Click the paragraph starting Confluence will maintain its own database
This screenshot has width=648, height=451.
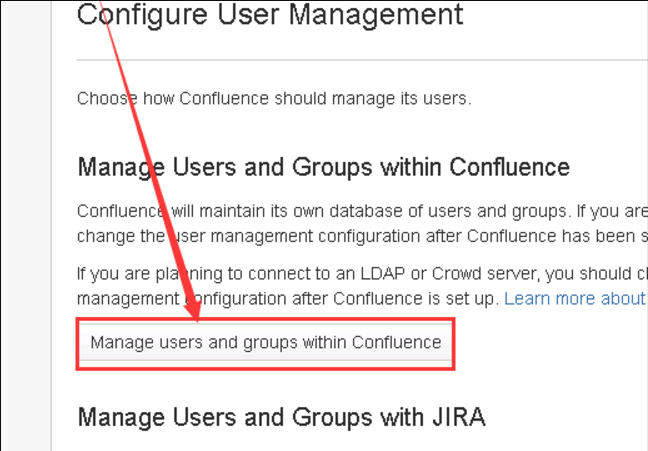pos(362,224)
